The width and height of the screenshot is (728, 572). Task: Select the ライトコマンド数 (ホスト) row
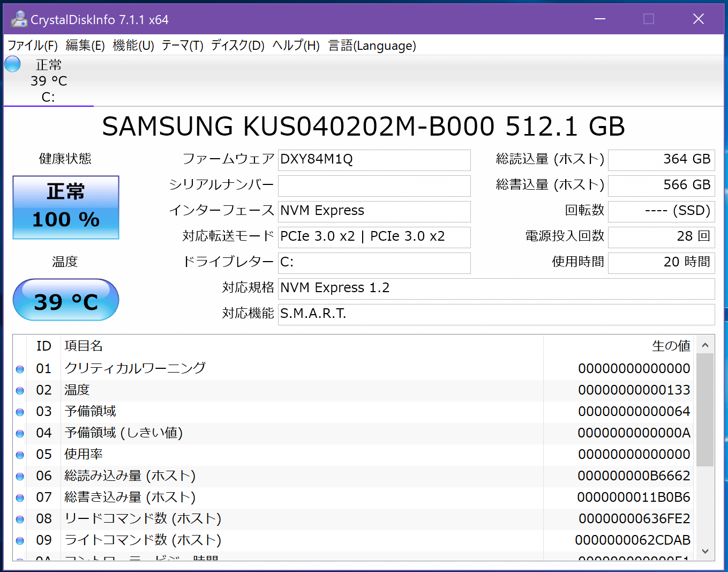354,540
